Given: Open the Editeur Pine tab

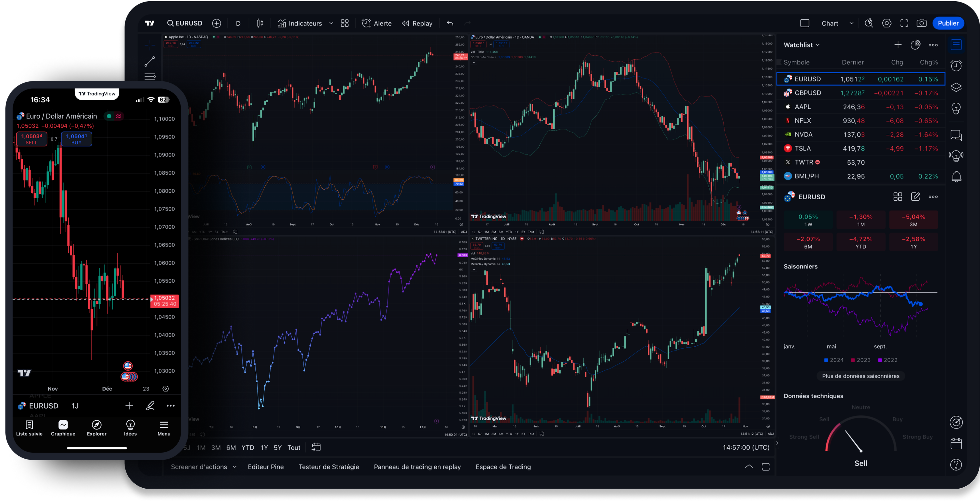Looking at the screenshot, I should [265, 467].
